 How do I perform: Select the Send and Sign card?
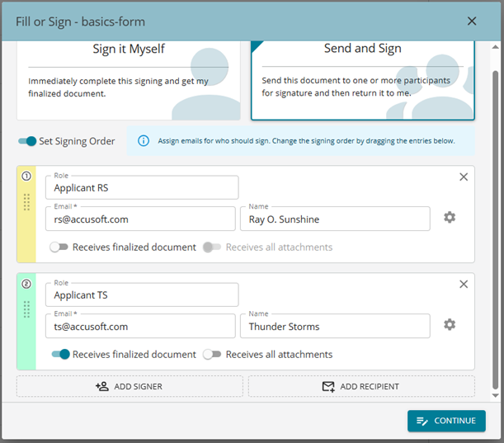[x=363, y=80]
